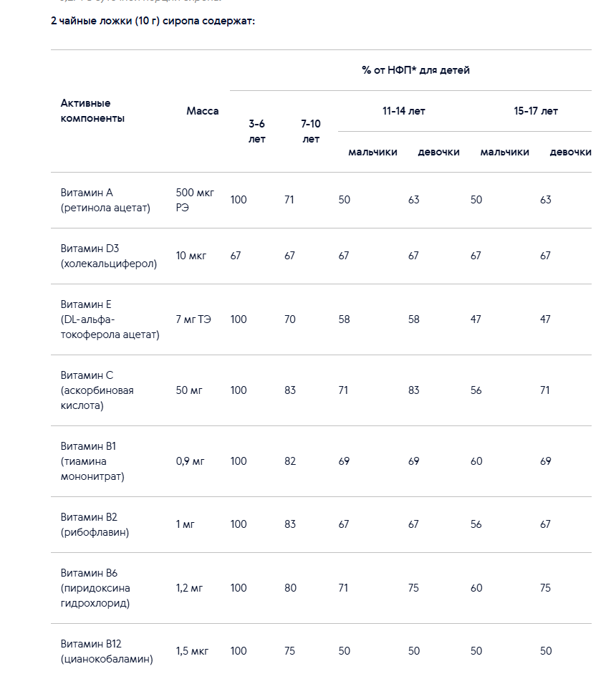Select the '3-6 лет' column header

[256, 131]
